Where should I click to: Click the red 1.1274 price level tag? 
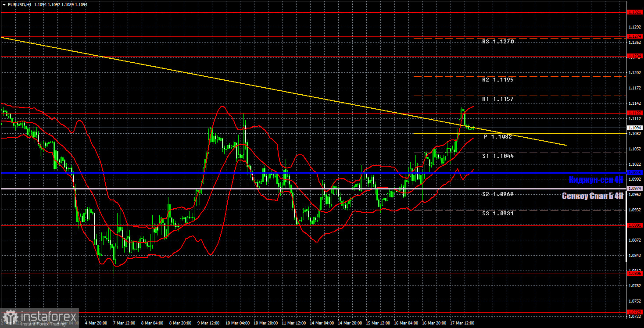pyautogui.click(x=634, y=36)
